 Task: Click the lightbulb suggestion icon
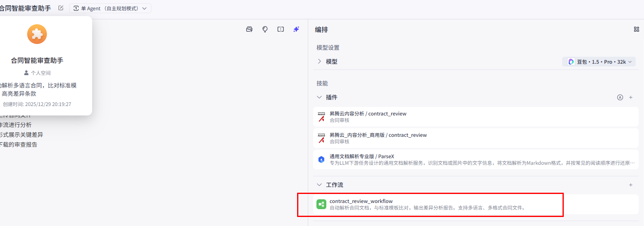[265, 29]
